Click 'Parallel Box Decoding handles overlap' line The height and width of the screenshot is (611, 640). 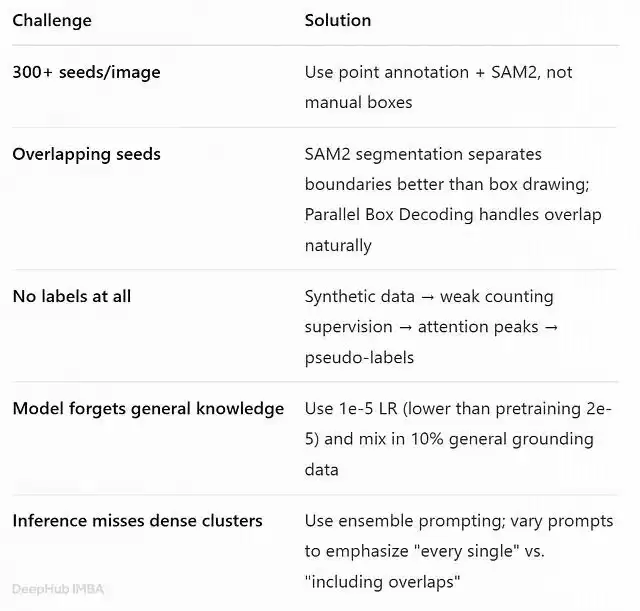point(453,215)
